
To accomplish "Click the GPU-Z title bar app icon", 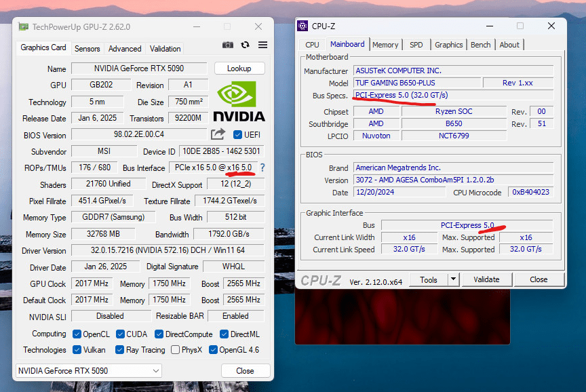I will coord(24,26).
